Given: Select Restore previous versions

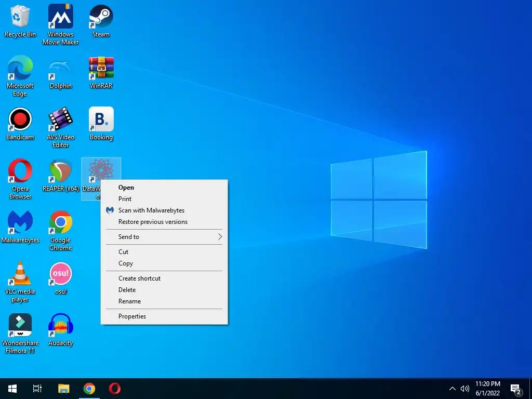Looking at the screenshot, I should [x=164, y=222].
